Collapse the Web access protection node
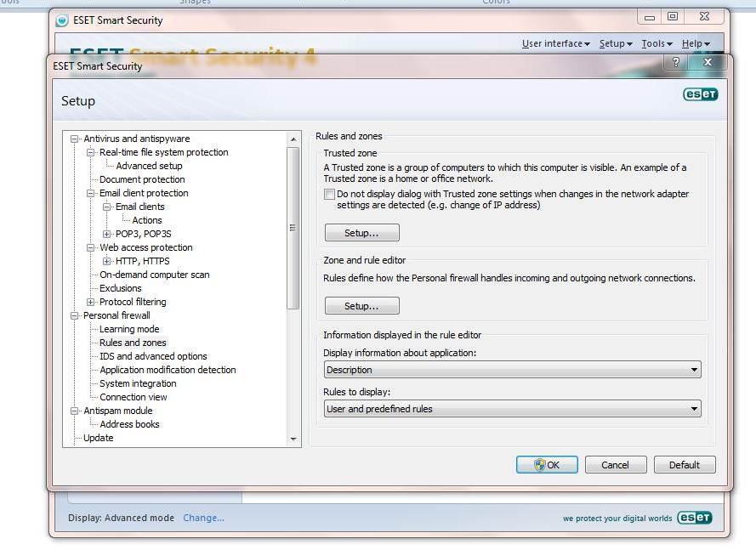756x550 pixels. [x=90, y=247]
